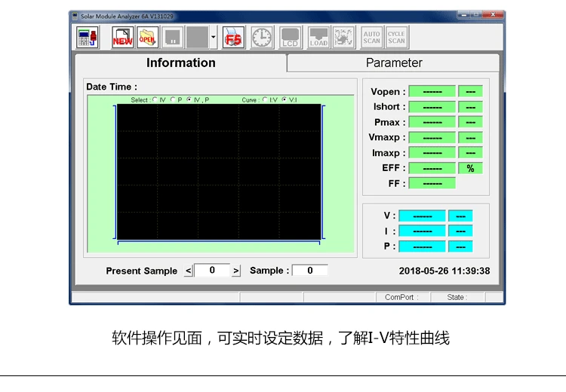Image resolution: width=566 pixels, height=392 pixels.
Task: Click the instrument connection icon in toolbar
Action: coord(88,38)
